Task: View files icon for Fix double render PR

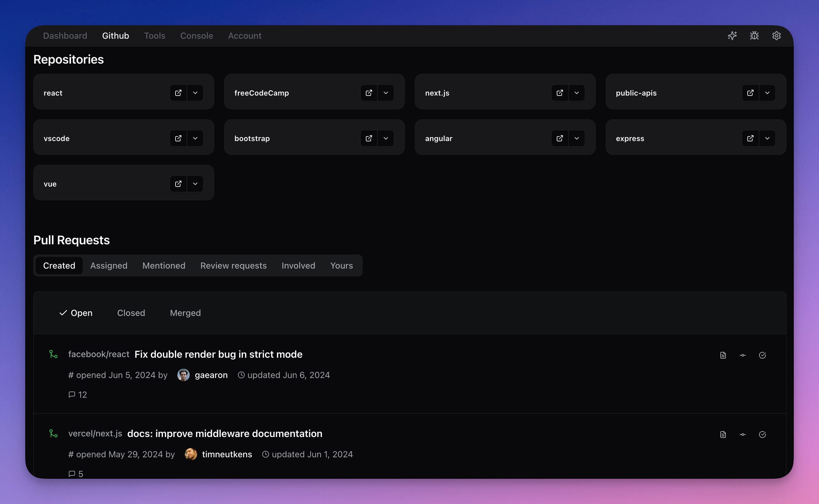Action: point(723,355)
